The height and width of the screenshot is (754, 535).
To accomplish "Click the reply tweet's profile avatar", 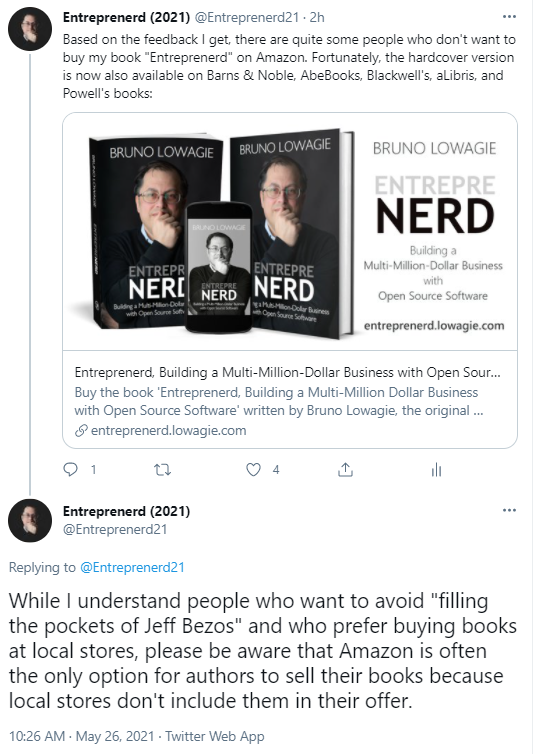I will point(30,520).
